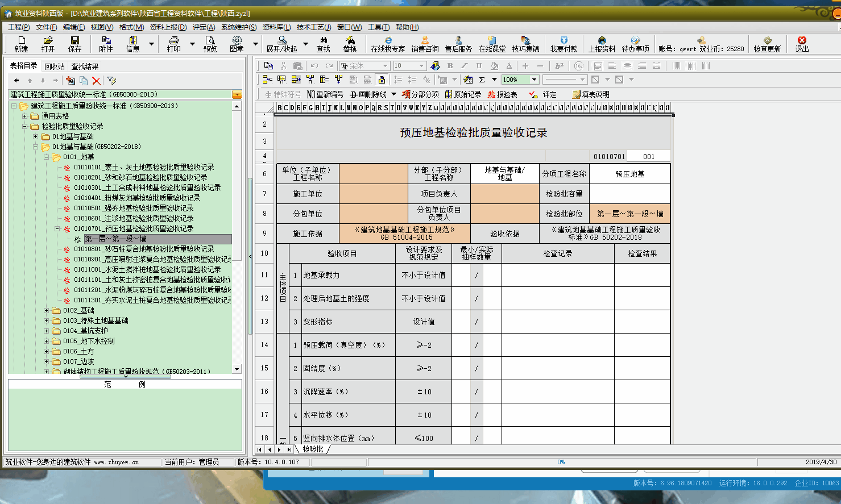
Task: Click the 保存 (Save) toolbar icon
Action: click(x=74, y=44)
